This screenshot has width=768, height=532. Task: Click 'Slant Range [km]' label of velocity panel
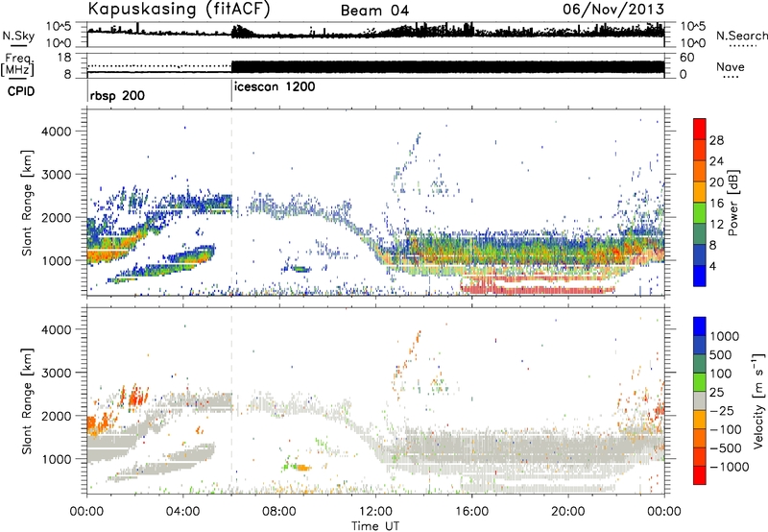tap(27, 400)
